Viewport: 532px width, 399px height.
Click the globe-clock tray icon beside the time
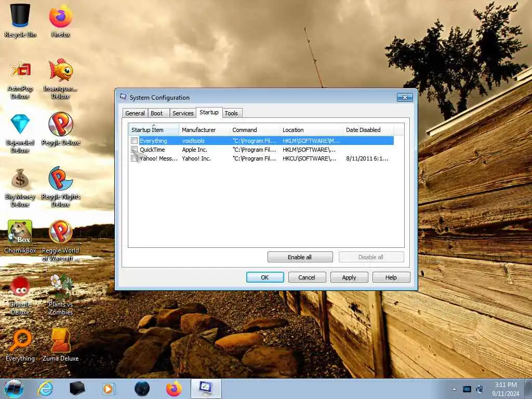coord(480,389)
